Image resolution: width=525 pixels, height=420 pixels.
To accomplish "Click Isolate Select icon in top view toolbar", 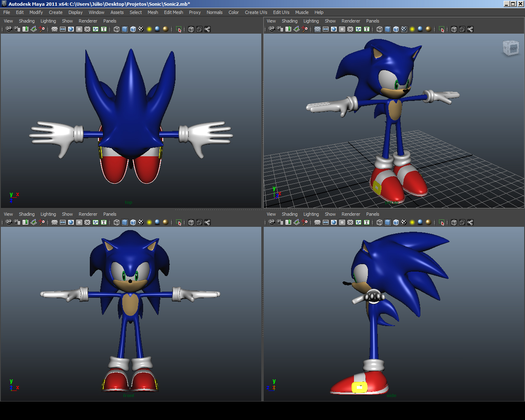I will click(178, 29).
